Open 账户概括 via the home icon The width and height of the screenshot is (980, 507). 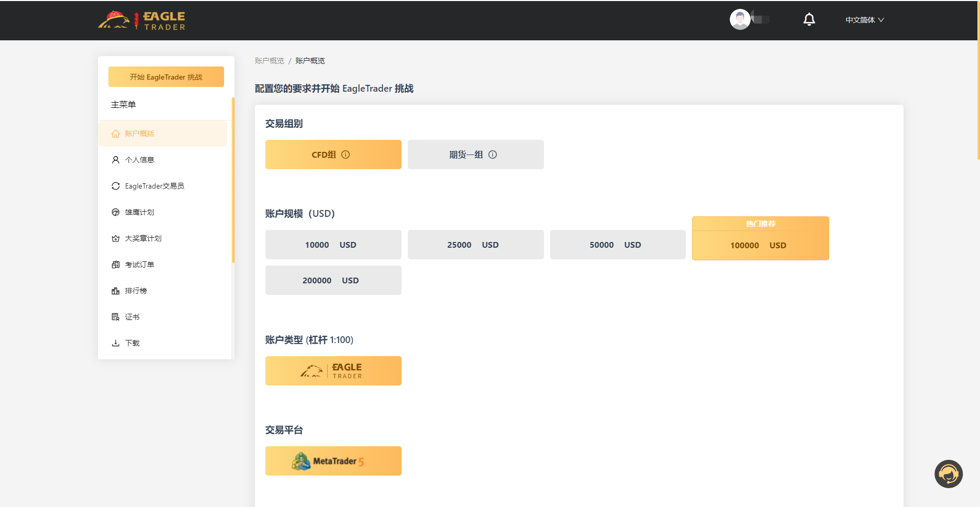(116, 134)
